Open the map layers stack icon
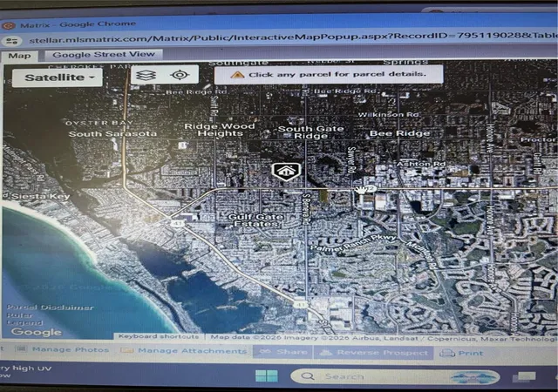This screenshot has height=392, width=558. tap(146, 75)
